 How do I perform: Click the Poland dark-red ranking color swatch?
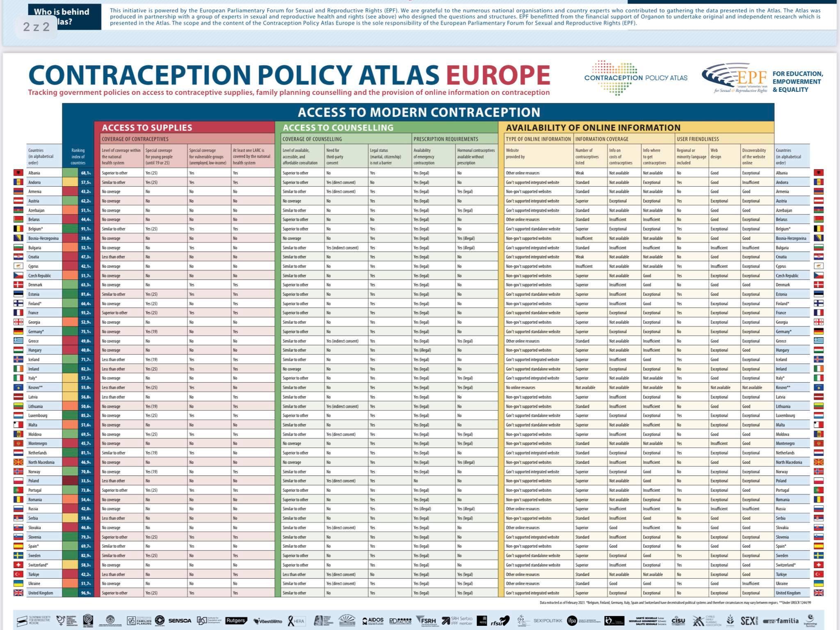pos(70,481)
